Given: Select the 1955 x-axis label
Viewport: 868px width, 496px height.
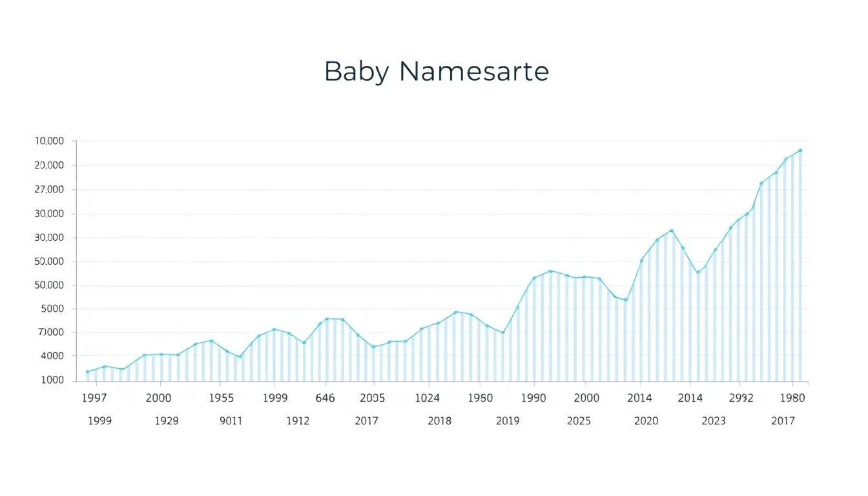Looking at the screenshot, I should 221,398.
